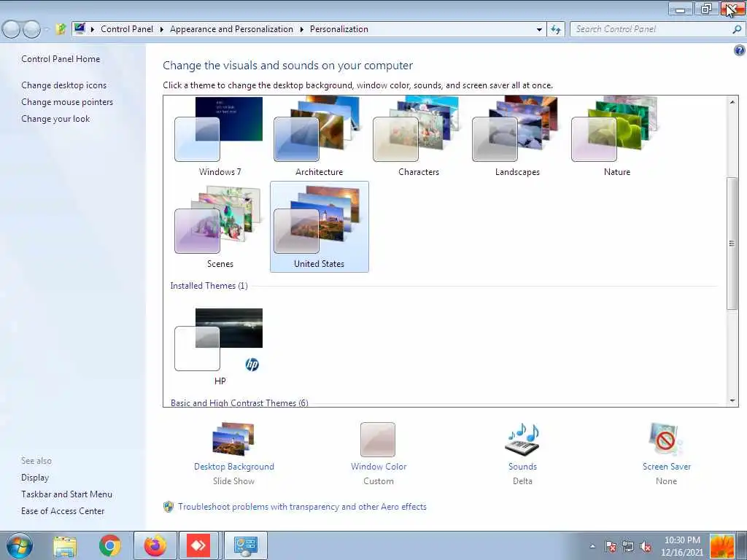Open Display under See also

[35, 478]
